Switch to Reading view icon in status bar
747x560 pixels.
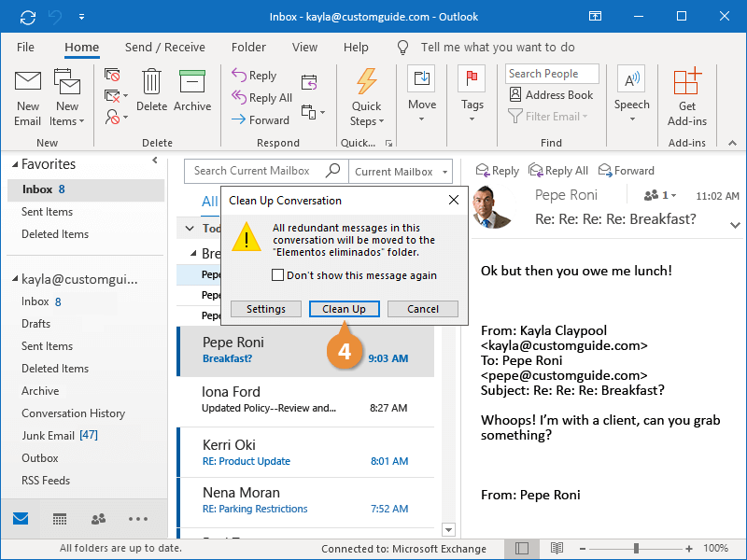tap(557, 549)
